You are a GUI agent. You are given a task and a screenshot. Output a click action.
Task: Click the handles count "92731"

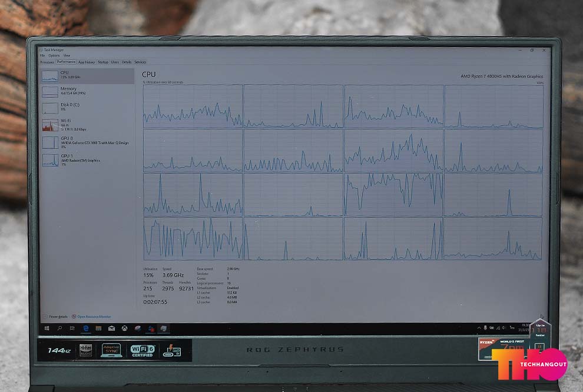(186, 288)
